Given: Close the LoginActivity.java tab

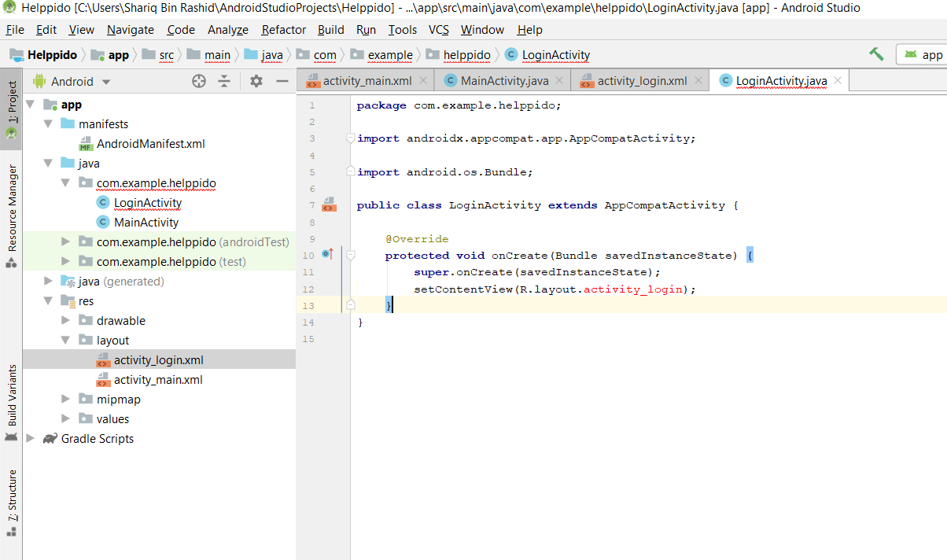Looking at the screenshot, I should (838, 80).
